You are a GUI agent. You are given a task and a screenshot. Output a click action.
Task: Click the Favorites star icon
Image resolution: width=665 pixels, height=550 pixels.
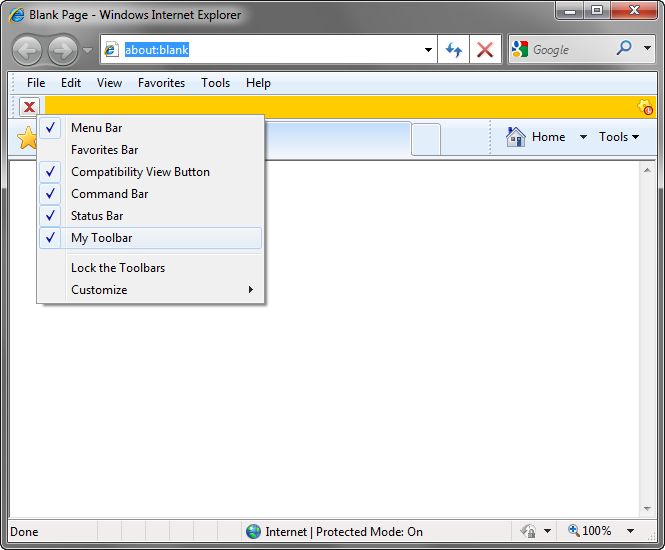click(27, 138)
